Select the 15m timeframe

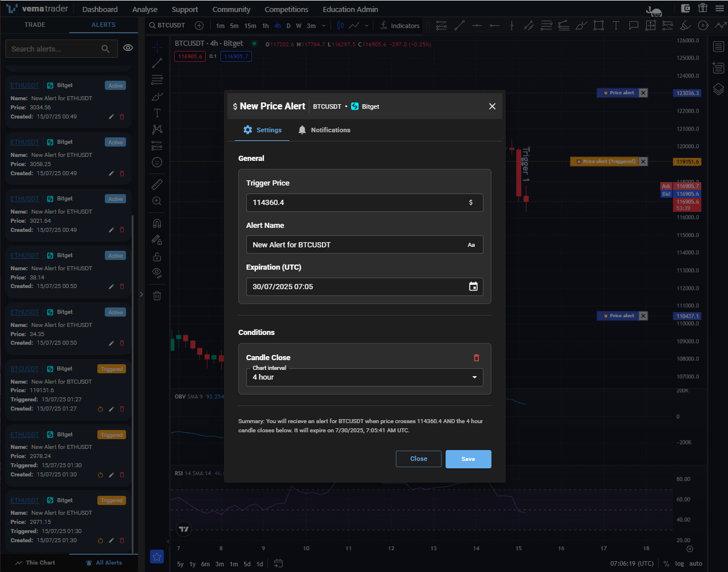pyautogui.click(x=250, y=26)
